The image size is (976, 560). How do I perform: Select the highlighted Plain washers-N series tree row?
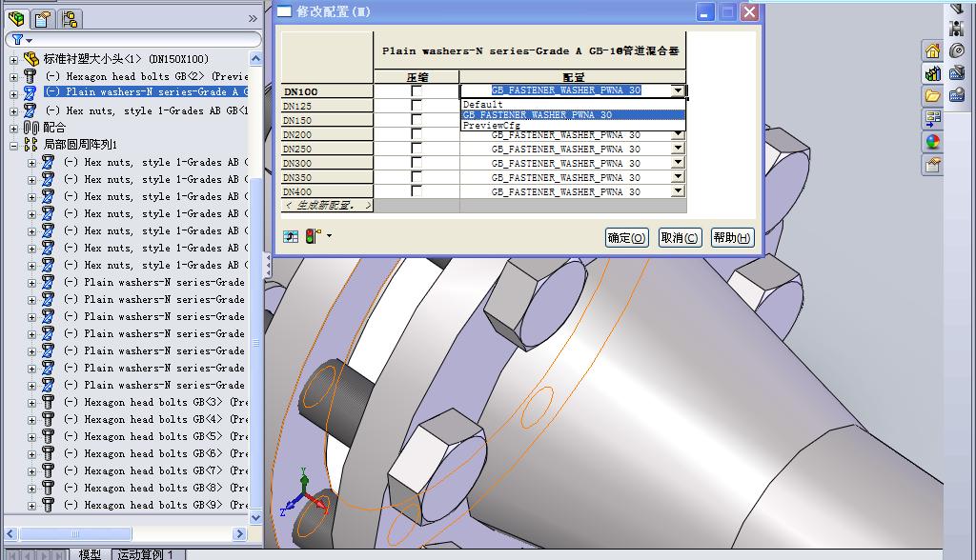(x=147, y=92)
